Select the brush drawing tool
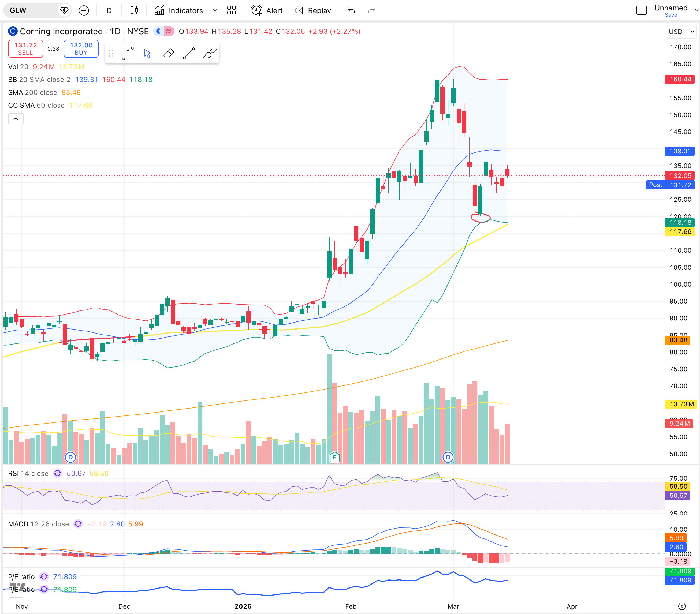700x614 pixels. pyautogui.click(x=209, y=54)
